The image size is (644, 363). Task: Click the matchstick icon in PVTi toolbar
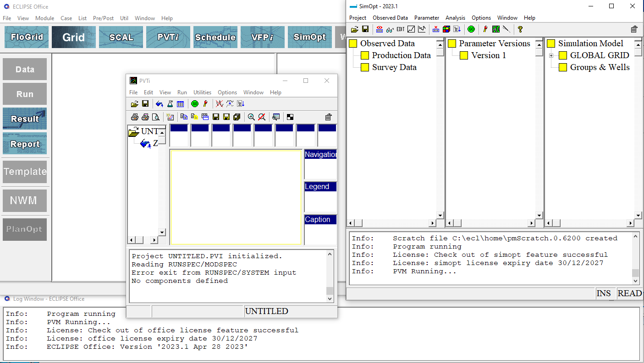(x=205, y=104)
